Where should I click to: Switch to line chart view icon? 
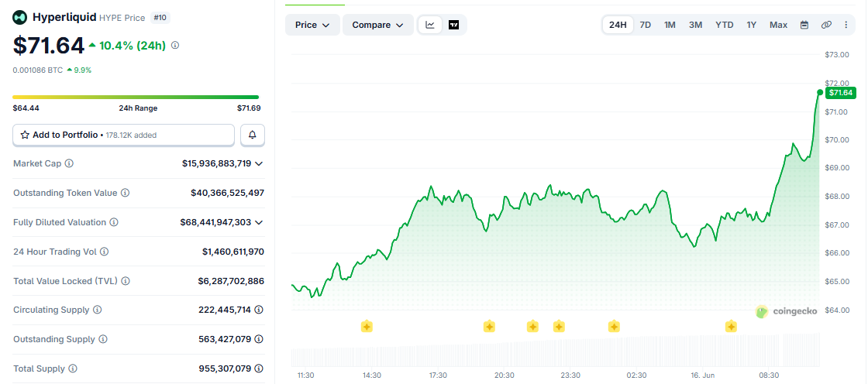coord(430,25)
